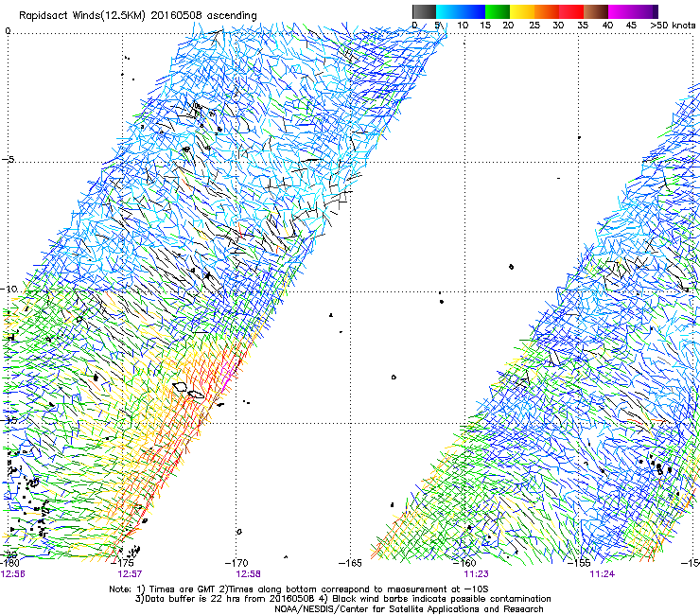Click the legend scale label "35"
The image size is (700, 615).
point(583,26)
